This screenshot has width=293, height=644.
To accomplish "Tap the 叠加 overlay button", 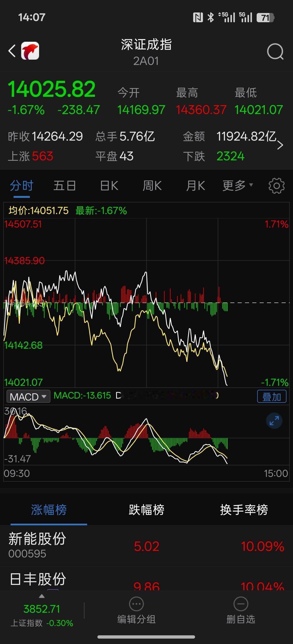I will coord(272,397).
